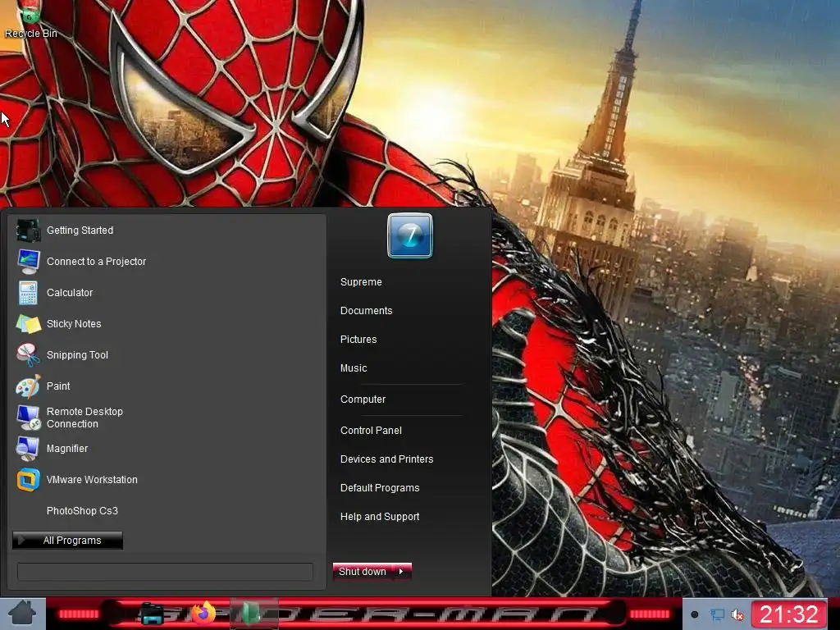This screenshot has width=840, height=630.
Task: Click the round dot tray icon
Action: 694,614
